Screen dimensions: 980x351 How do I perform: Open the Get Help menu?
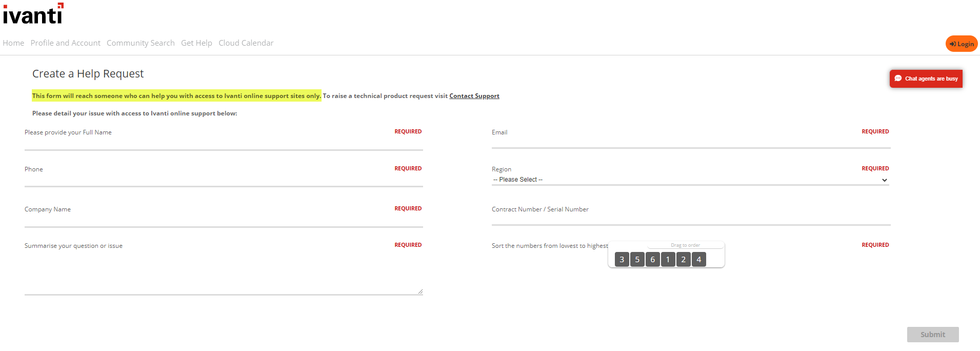(196, 43)
